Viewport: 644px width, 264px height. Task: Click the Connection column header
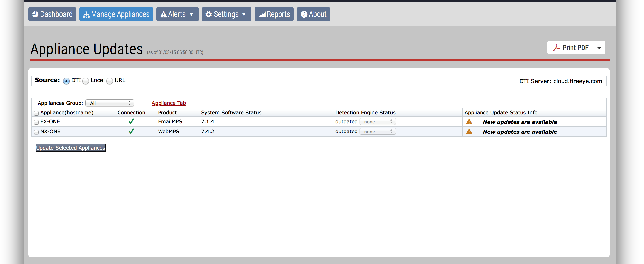pos(131,113)
